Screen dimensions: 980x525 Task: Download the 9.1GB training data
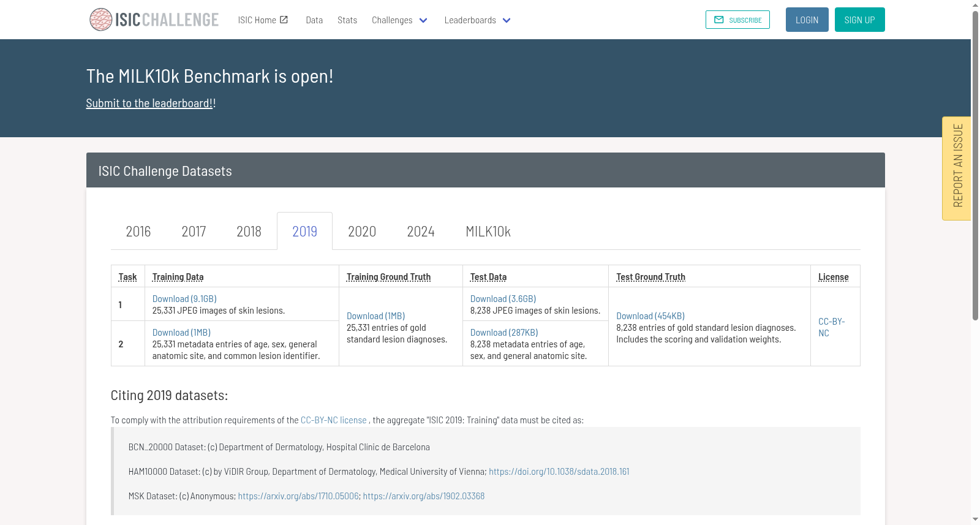(184, 299)
